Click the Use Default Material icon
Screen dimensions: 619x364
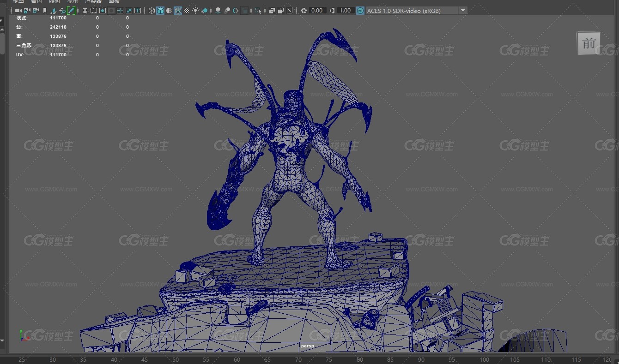(169, 11)
